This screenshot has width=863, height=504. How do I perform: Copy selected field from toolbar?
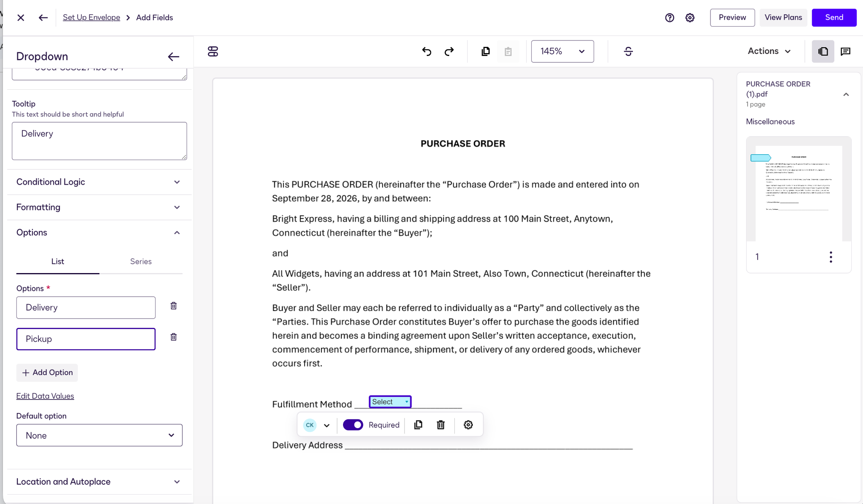(x=485, y=51)
